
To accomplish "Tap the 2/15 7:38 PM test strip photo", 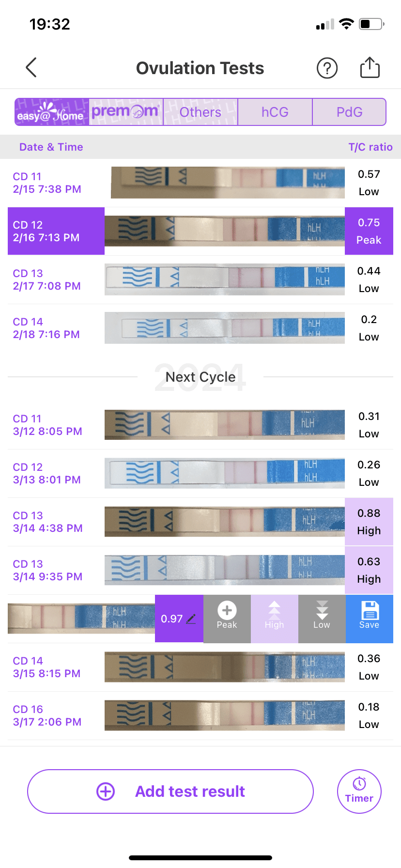I will pos(228,183).
